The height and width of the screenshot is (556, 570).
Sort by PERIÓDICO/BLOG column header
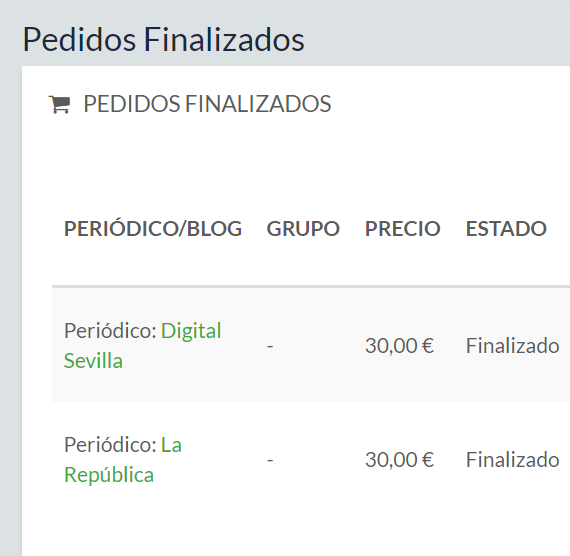[x=153, y=229]
